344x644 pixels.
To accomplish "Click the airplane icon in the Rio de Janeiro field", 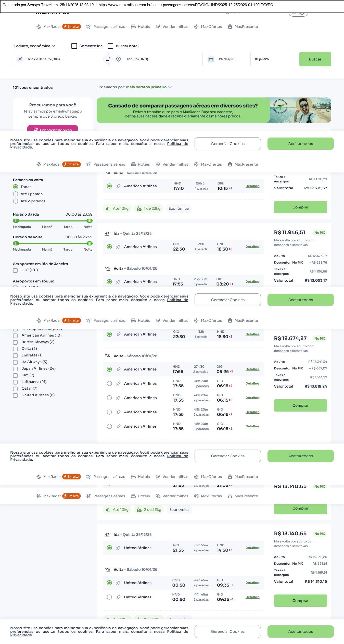I will (20, 59).
